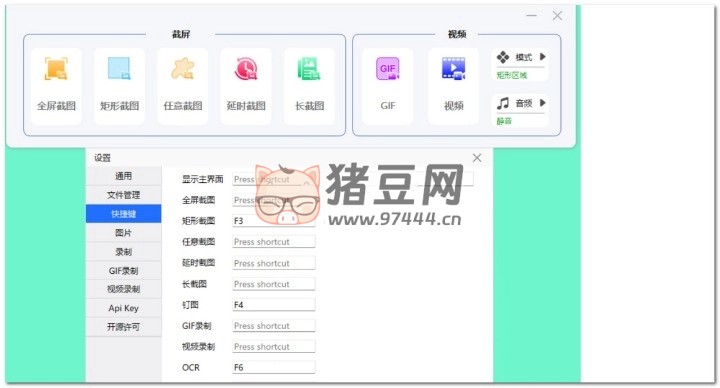This screenshot has width=720, height=388.
Task: Click the mode (模式) diamond icon
Action: [503, 57]
